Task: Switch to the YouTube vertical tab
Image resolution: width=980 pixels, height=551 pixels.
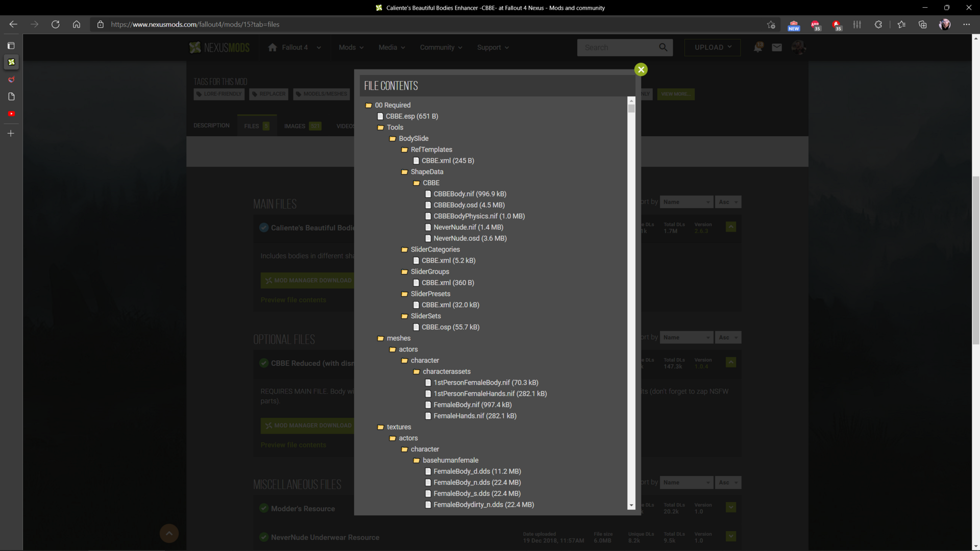Action: pyautogui.click(x=11, y=114)
